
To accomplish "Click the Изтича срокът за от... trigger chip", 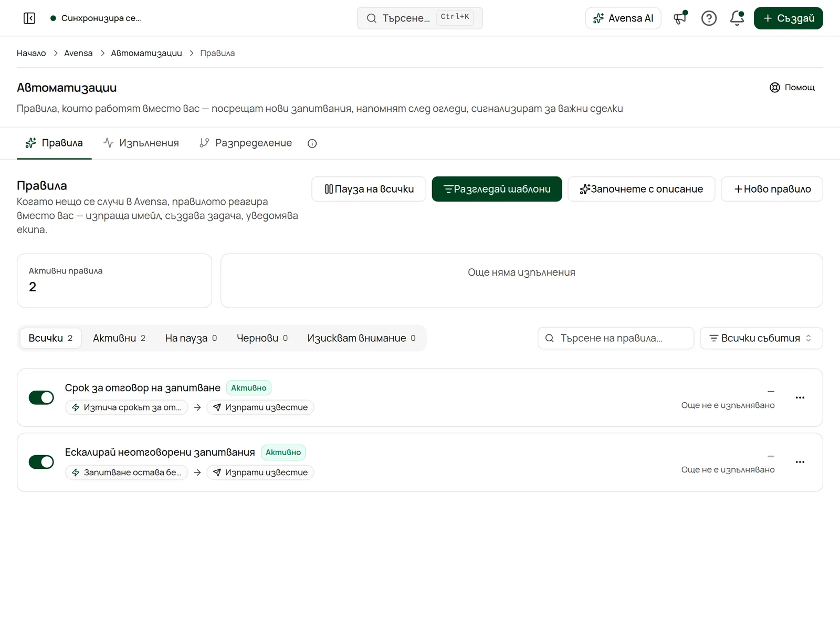I will coord(127,407).
